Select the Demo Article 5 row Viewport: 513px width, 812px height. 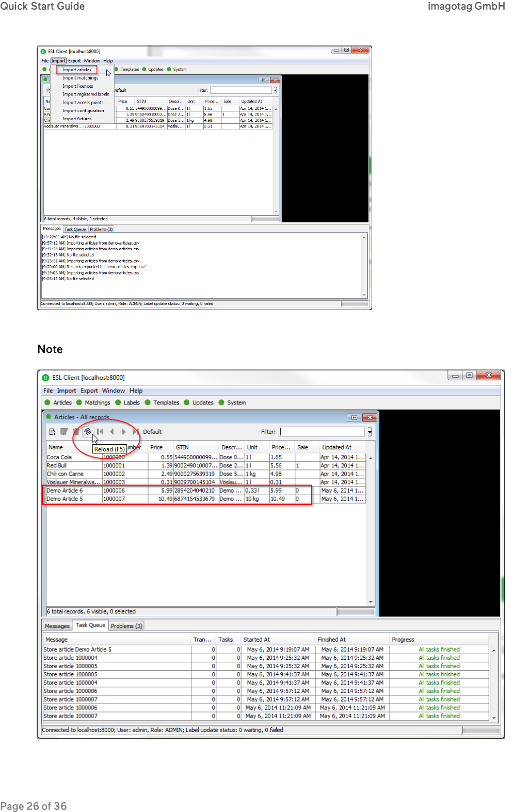206,499
